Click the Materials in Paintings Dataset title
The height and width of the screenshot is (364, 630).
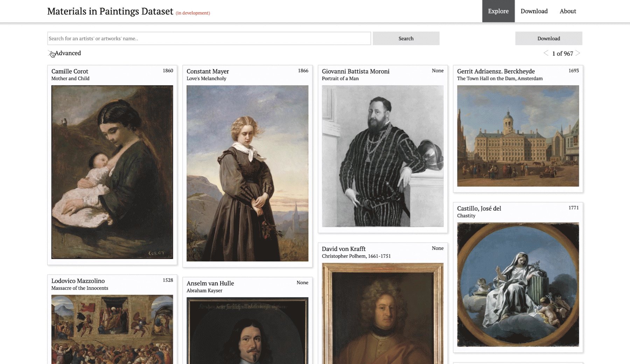[110, 12]
